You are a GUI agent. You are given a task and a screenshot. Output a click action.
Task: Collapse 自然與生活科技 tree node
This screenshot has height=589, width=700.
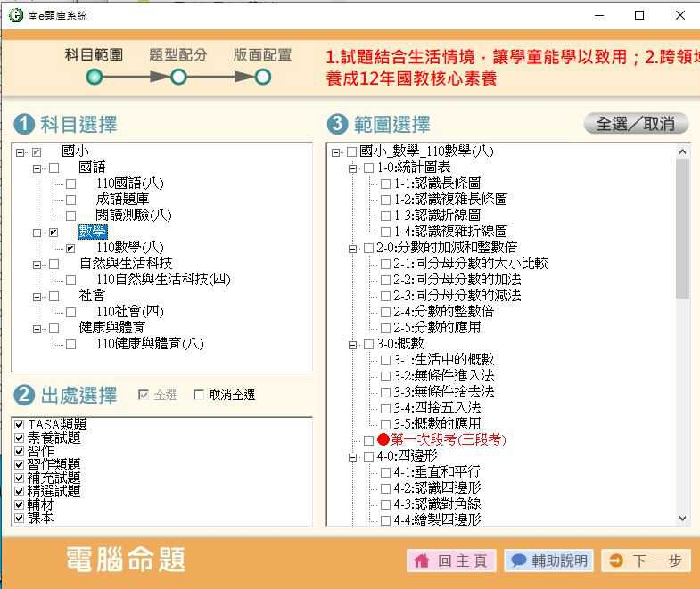click(37, 265)
